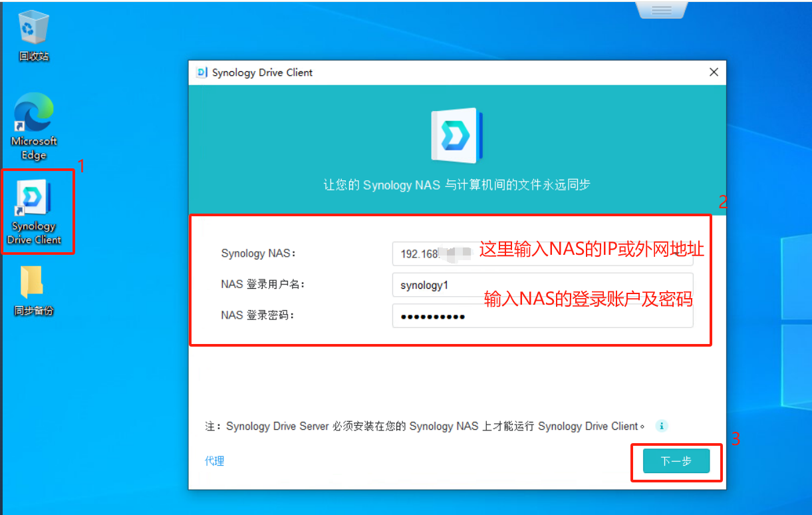Focus the NAS 登录密码 field

click(543, 316)
